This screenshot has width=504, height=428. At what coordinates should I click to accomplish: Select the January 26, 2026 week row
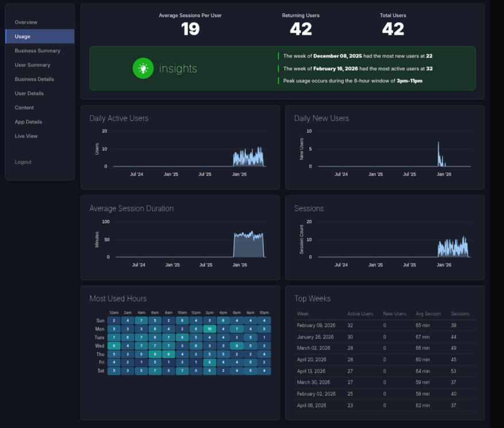tap(384, 337)
